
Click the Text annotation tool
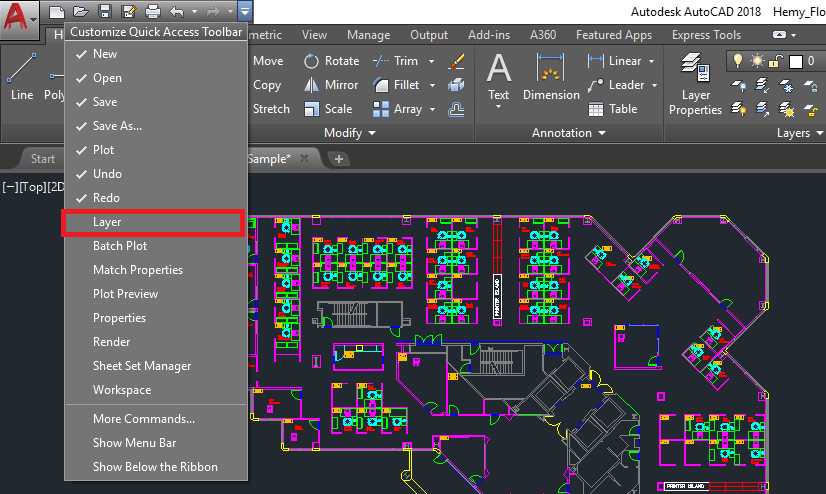[498, 78]
